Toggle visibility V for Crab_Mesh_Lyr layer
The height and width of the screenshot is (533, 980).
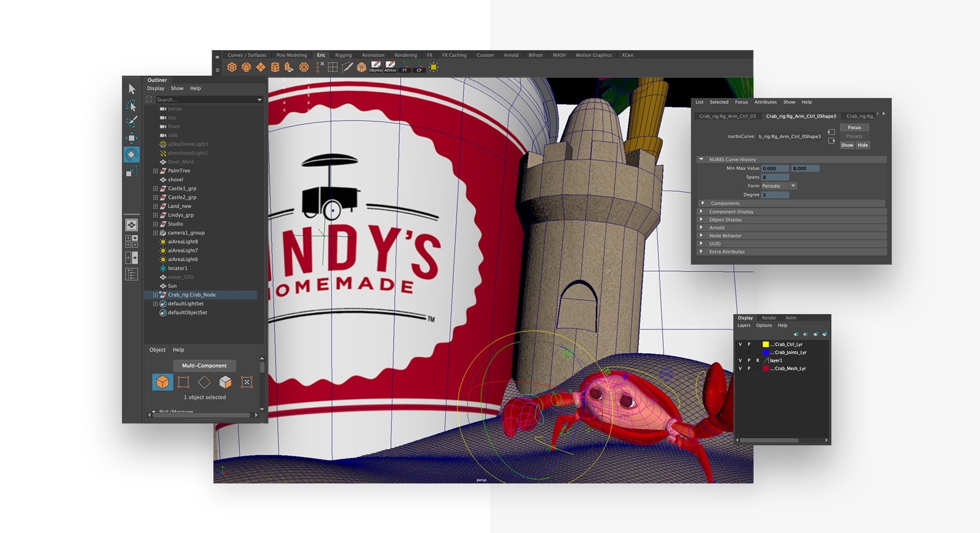[740, 369]
